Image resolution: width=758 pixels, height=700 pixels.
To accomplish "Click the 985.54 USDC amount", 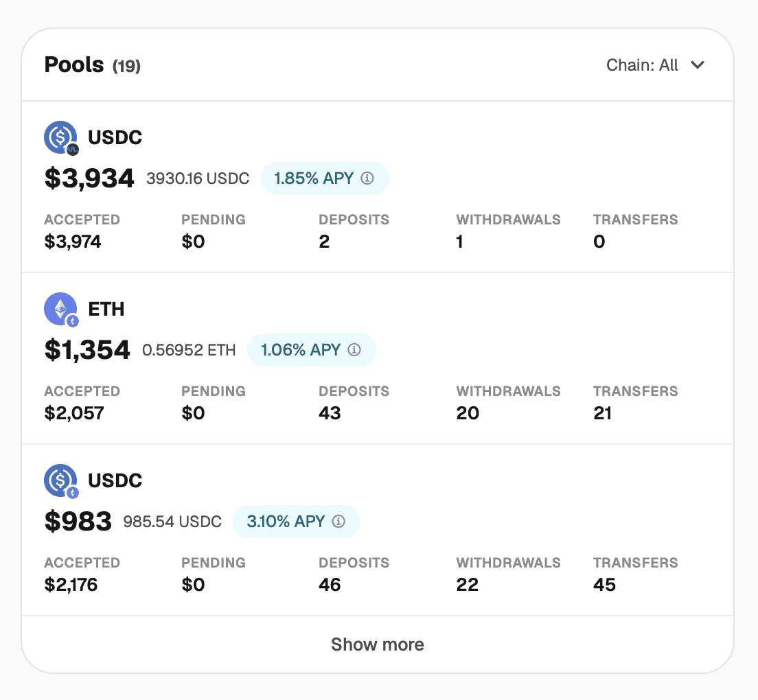I will (172, 522).
